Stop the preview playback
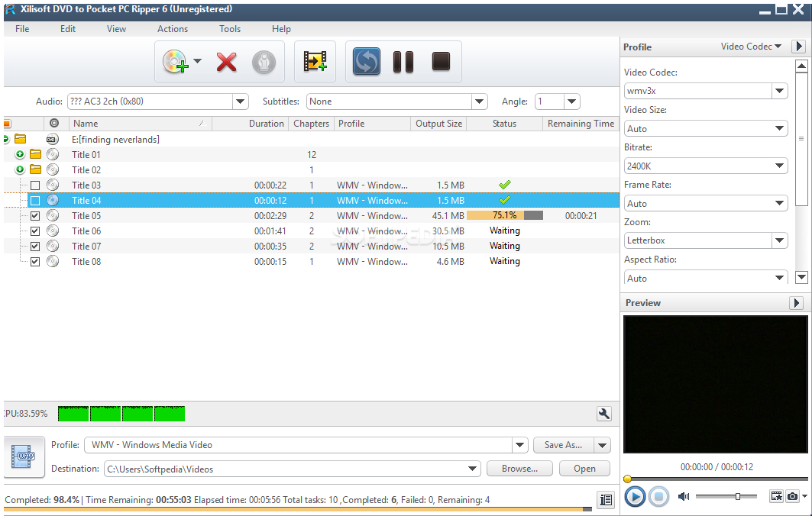Screen dimensions: 812x516 pos(658,497)
